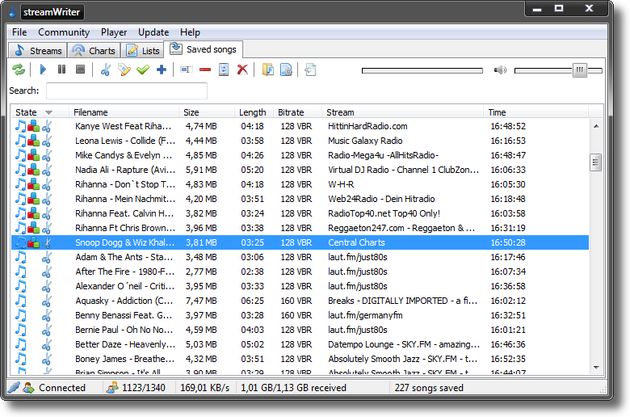Viewport: 630px width, 417px height.
Task: Click the import files toolbar icon
Action: [310, 70]
